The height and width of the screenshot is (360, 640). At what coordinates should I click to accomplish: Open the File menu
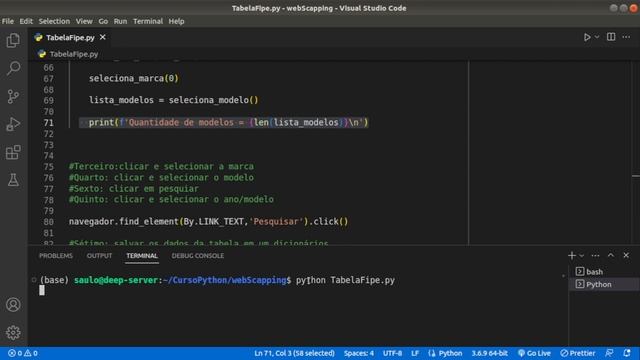[x=8, y=21]
